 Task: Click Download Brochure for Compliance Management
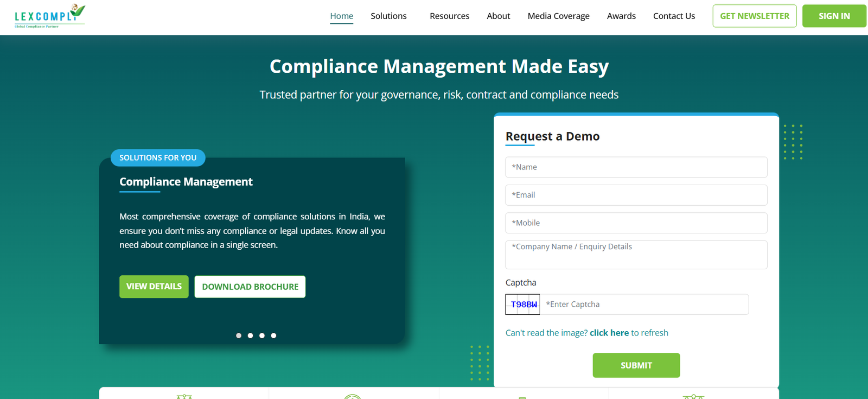(250, 287)
